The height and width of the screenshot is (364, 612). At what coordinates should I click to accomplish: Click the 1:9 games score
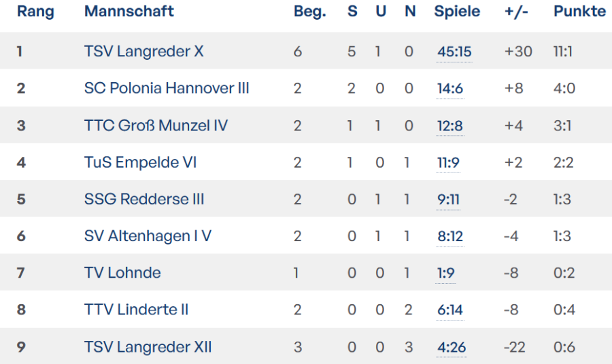[x=445, y=273]
